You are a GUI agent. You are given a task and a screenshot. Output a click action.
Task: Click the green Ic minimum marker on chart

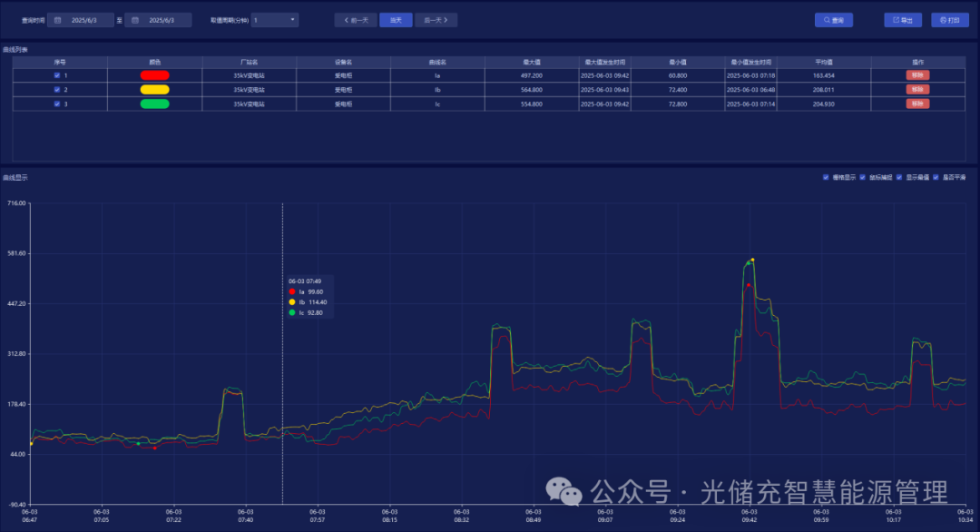(138, 443)
